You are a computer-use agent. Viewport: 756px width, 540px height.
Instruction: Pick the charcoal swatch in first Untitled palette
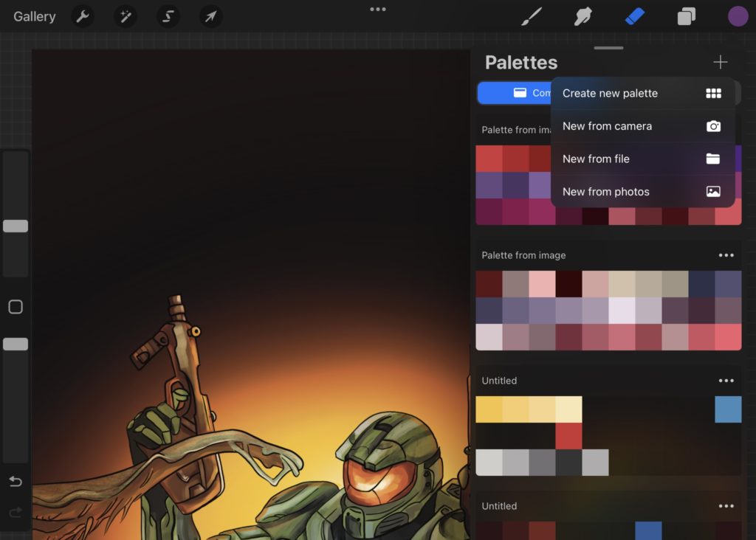[x=569, y=463]
